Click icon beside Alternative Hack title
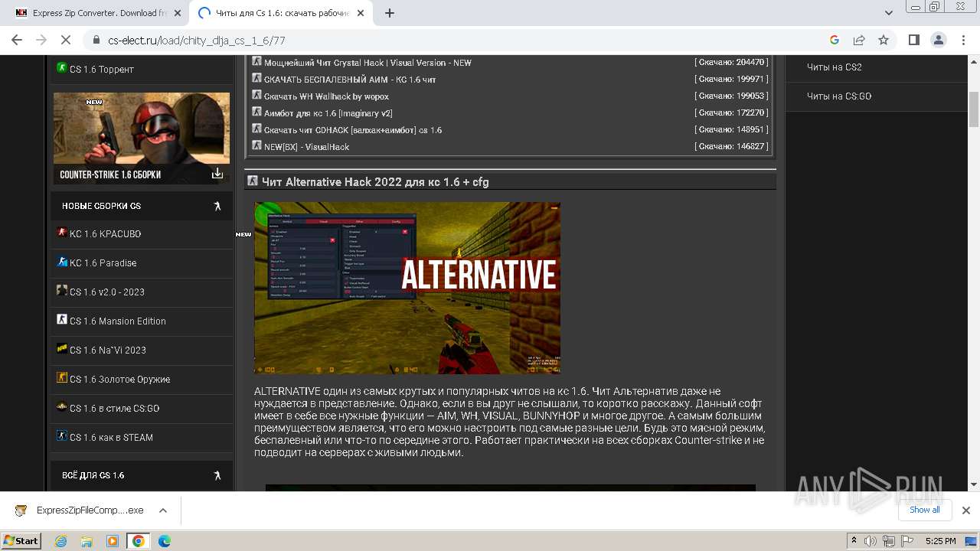 point(253,181)
